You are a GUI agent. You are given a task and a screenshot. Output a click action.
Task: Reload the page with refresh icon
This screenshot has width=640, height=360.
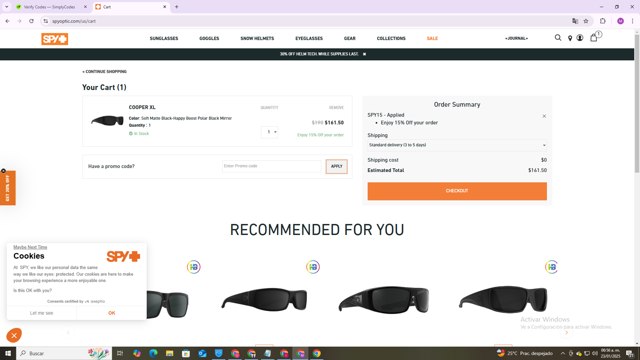point(31,21)
